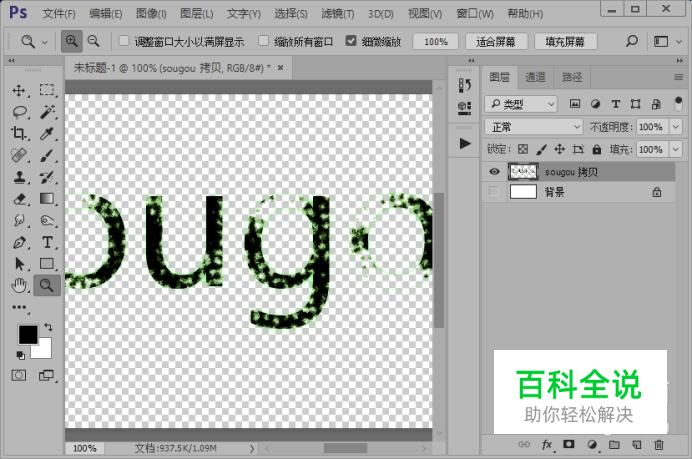Add a layer mask

point(568,444)
